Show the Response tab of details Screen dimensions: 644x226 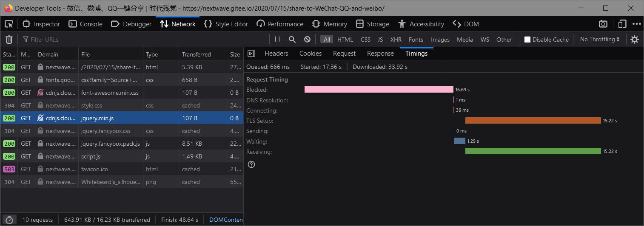coord(380,54)
